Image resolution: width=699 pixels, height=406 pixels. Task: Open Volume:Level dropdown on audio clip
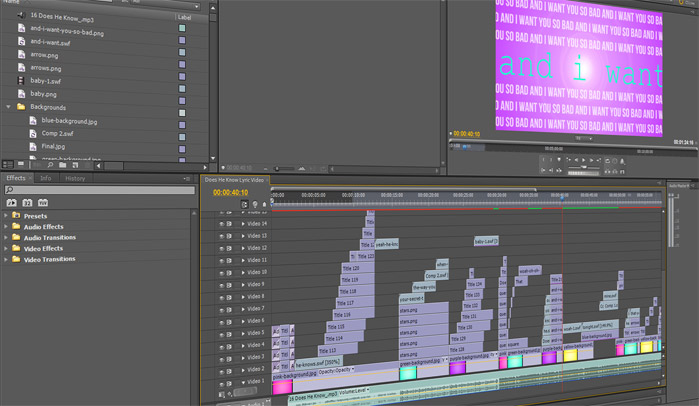coord(368,390)
